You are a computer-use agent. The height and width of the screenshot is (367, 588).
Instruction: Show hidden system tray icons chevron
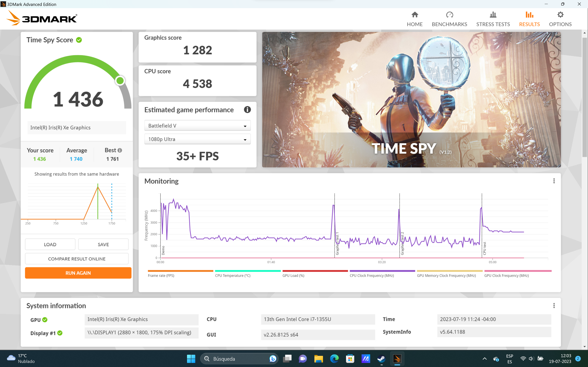point(484,358)
